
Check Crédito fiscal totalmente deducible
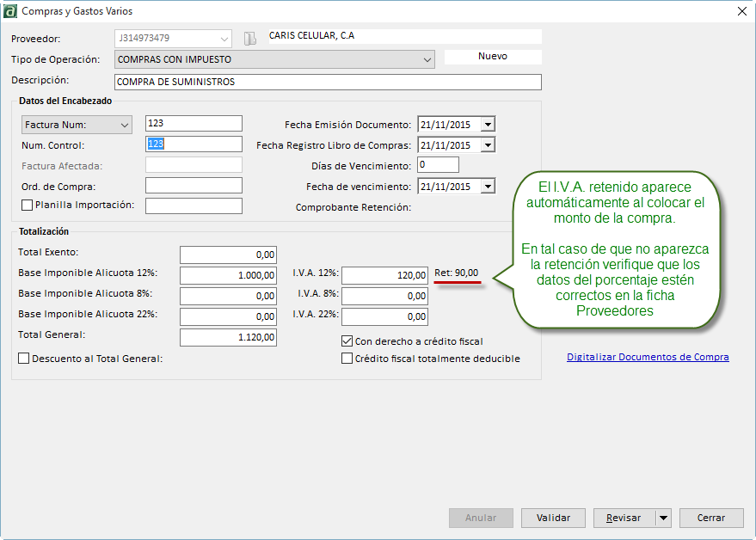pos(347,359)
